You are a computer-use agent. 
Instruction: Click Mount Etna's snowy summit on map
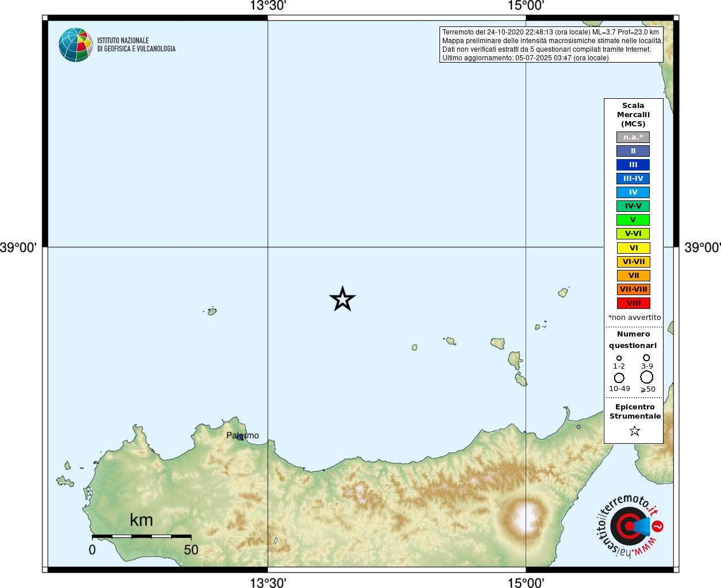(525, 517)
